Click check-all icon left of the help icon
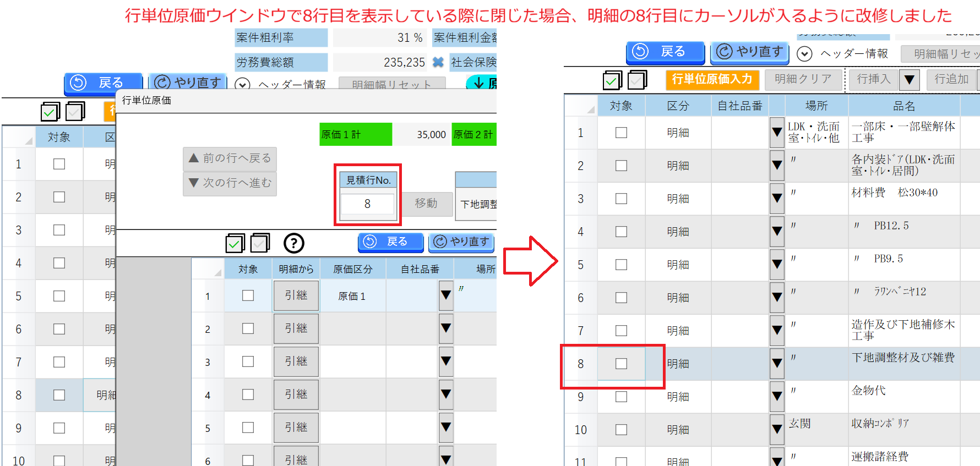This screenshot has width=980, height=466. [x=235, y=243]
